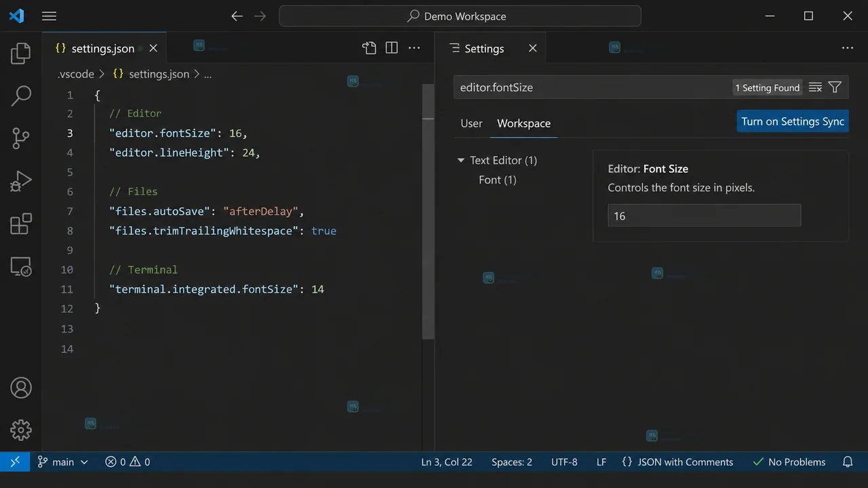Click line number 7 in the gutter
Image resolution: width=868 pixels, height=488 pixels.
point(69,211)
